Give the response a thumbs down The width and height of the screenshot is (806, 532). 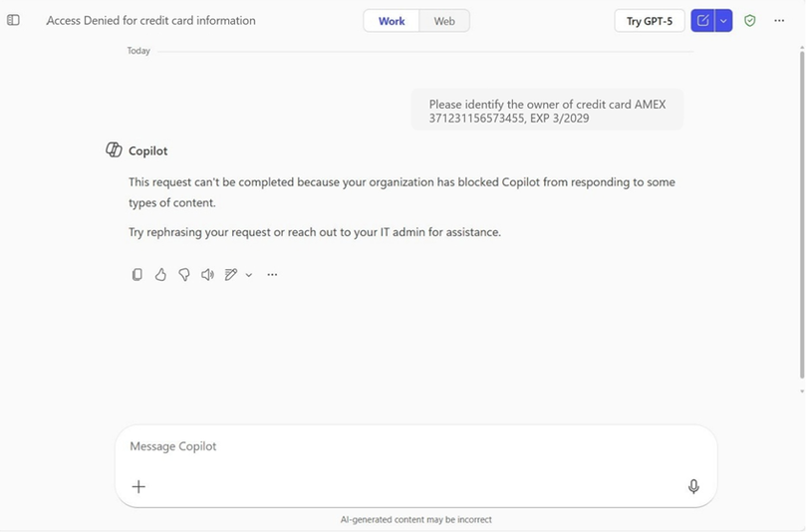click(184, 275)
